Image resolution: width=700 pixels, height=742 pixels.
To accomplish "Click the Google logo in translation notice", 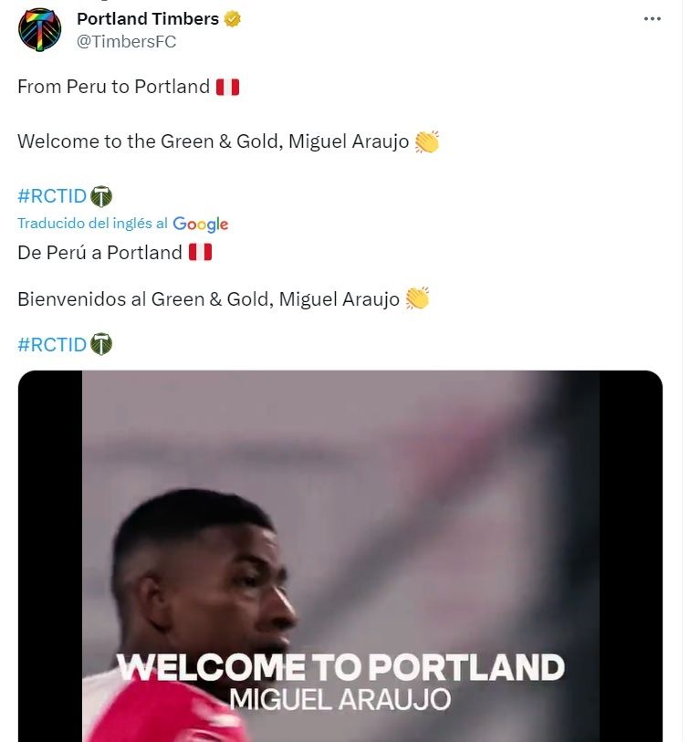I will click(200, 224).
